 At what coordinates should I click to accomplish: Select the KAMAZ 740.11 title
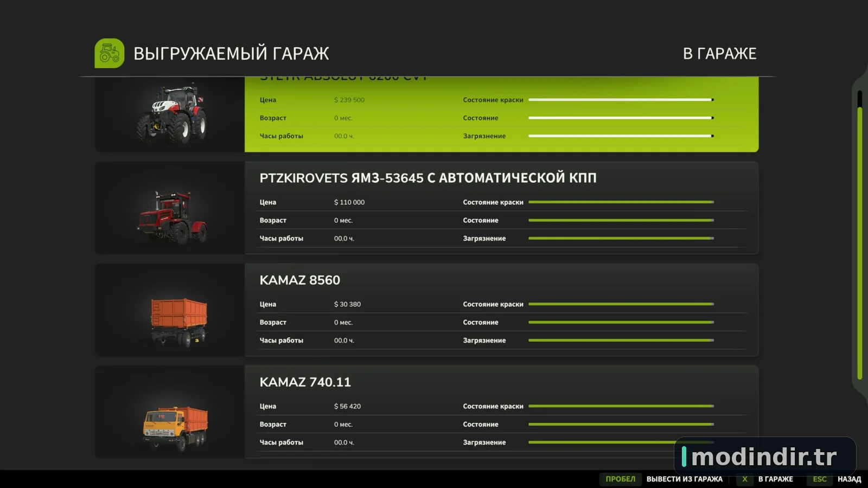[x=305, y=382]
